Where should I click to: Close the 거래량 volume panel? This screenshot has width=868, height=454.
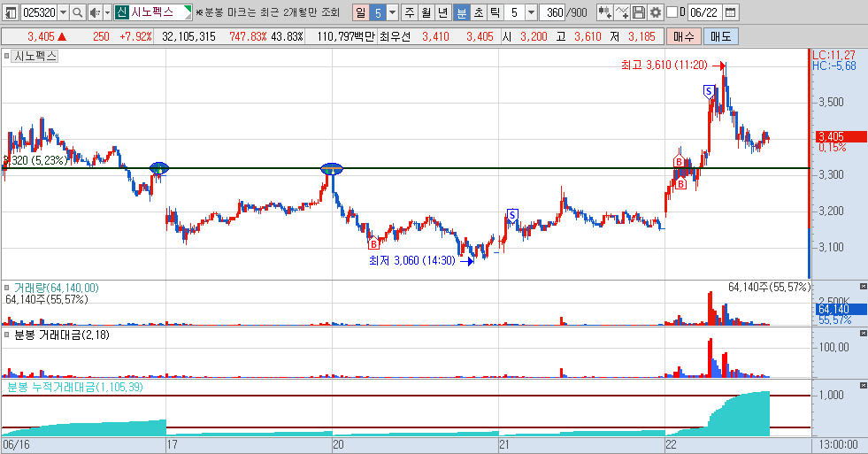(x=863, y=286)
